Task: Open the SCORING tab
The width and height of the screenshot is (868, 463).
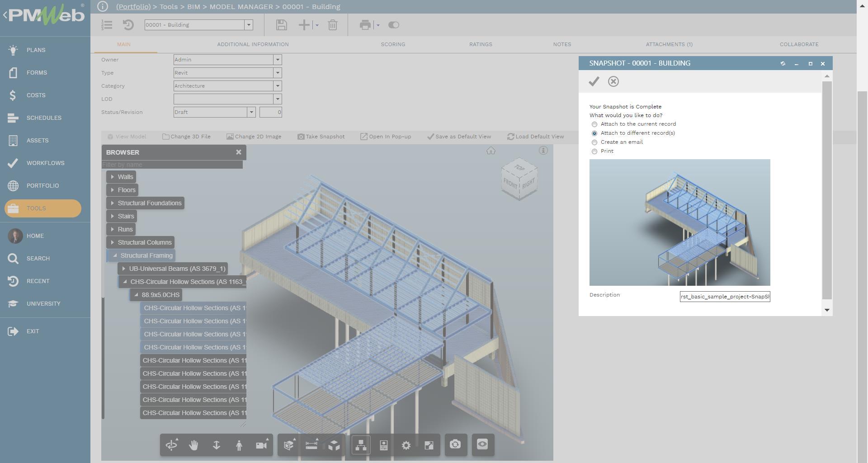Action: (393, 44)
